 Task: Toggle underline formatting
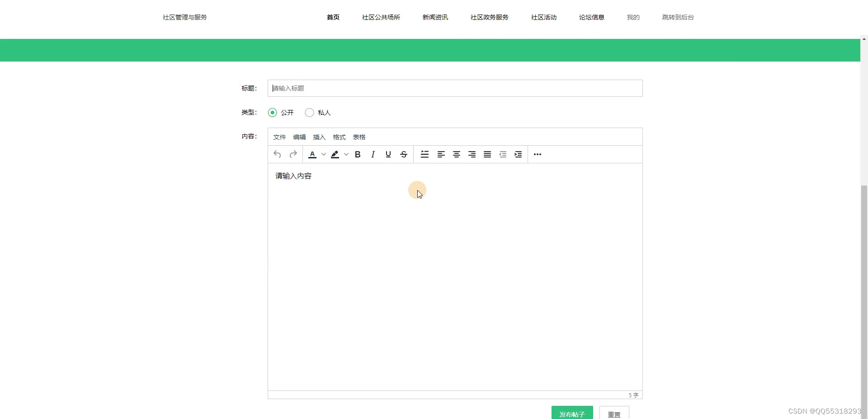(388, 154)
